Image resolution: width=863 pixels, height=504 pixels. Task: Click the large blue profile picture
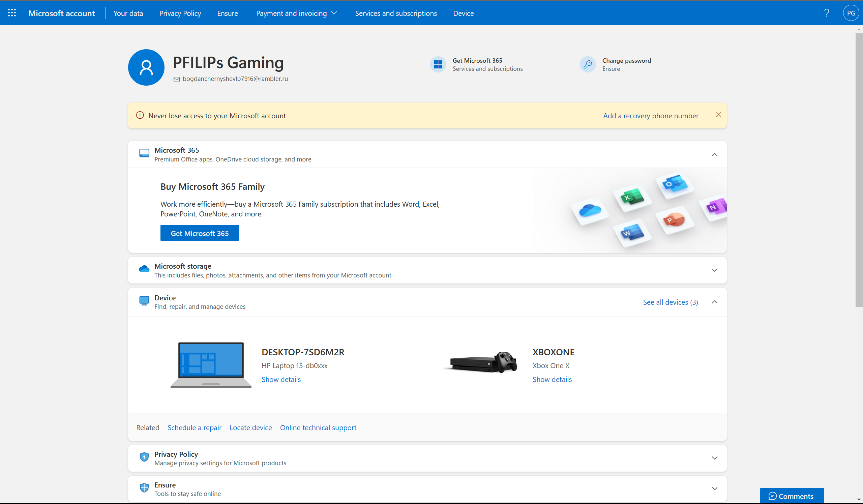pos(146,67)
